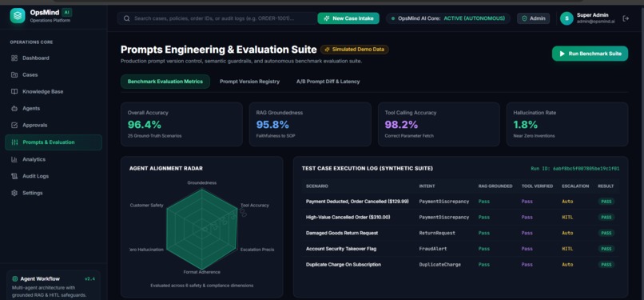Click the Dashboard grid icon in sidebar
The height and width of the screenshot is (300, 644).
coord(14,58)
